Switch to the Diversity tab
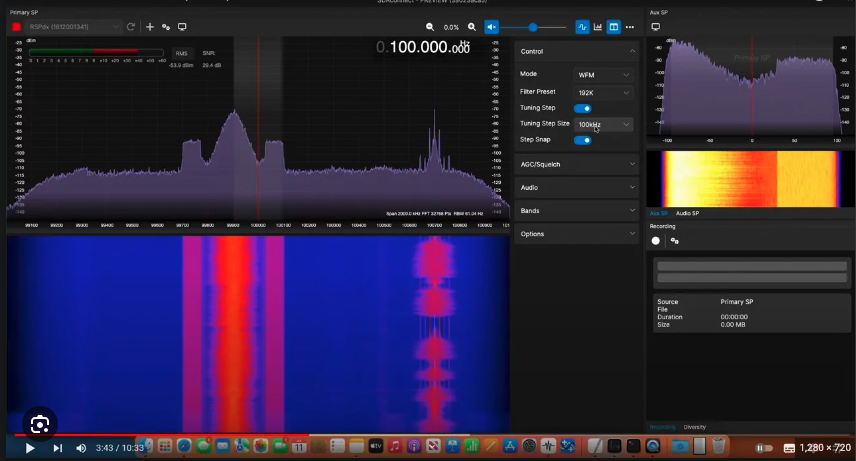The image size is (856, 461). point(694,427)
